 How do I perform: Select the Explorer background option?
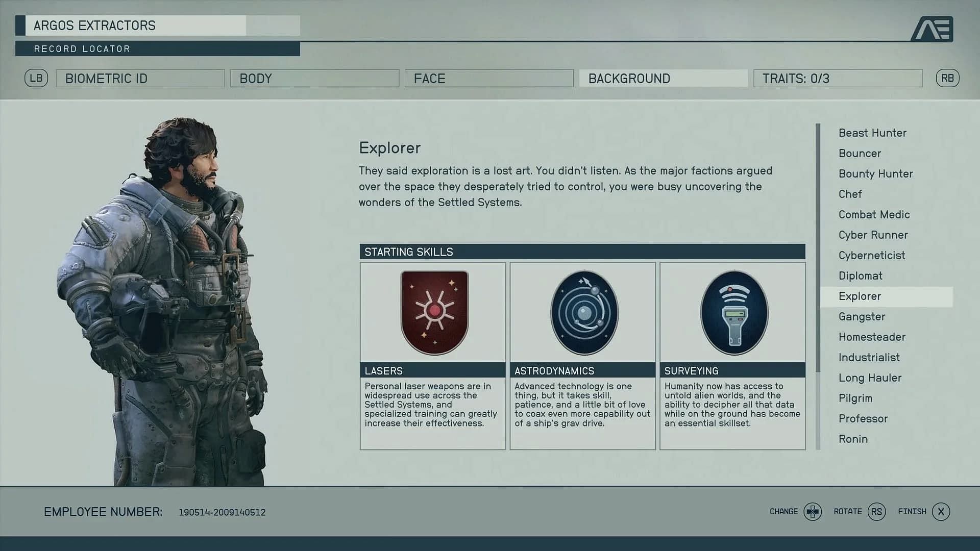tap(859, 296)
